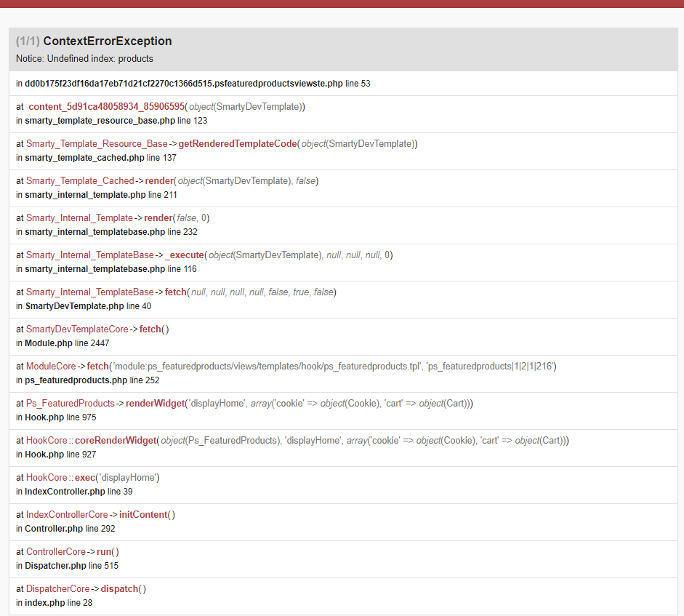
Task: Click the content_5d91ca48058934_85906595 function link
Action: [106, 106]
